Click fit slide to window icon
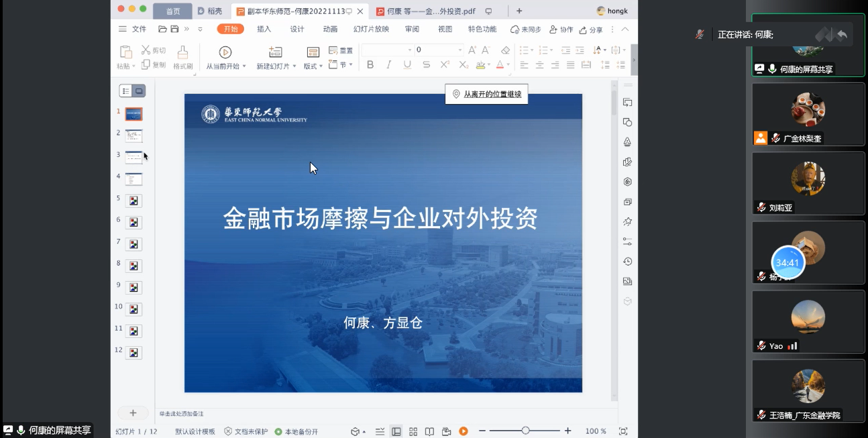The width and height of the screenshot is (868, 438). (x=623, y=431)
